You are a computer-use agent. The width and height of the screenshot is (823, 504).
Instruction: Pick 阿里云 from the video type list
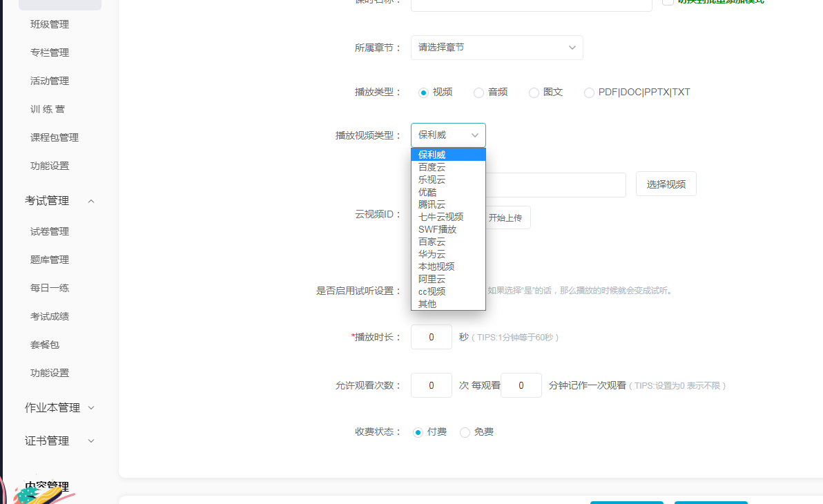(432, 279)
